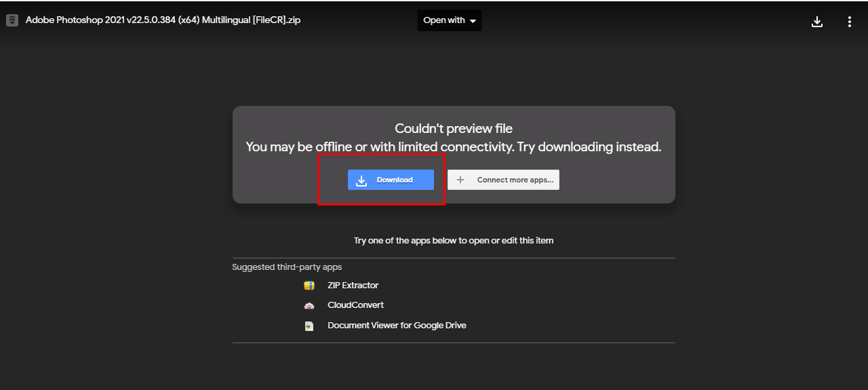Select the ZIP Extractor app name

[353, 286]
